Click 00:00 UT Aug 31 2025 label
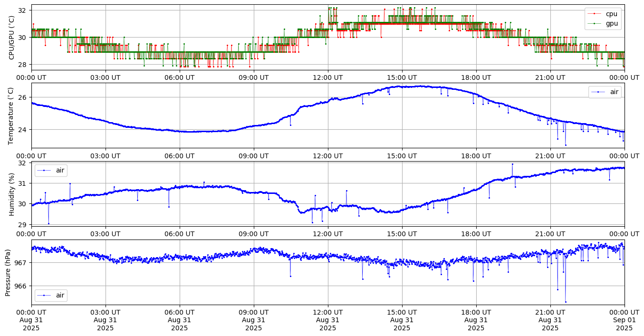This screenshot has height=336, width=644. pyautogui.click(x=31, y=320)
